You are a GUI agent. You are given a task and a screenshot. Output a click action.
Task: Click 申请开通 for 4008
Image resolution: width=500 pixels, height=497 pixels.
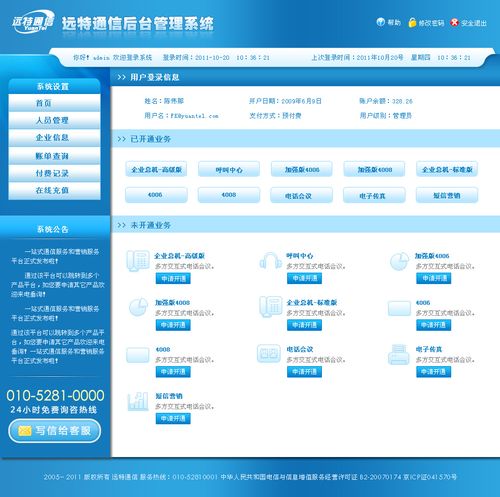[173, 372]
